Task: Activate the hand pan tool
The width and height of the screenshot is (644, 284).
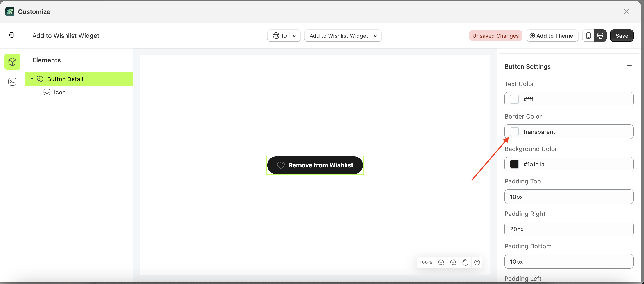Action: coord(465,262)
